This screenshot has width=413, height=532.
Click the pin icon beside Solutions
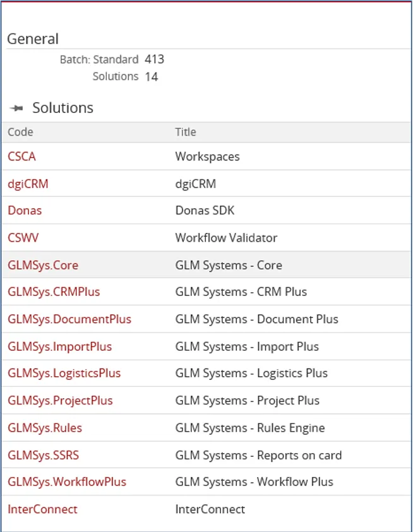click(17, 109)
